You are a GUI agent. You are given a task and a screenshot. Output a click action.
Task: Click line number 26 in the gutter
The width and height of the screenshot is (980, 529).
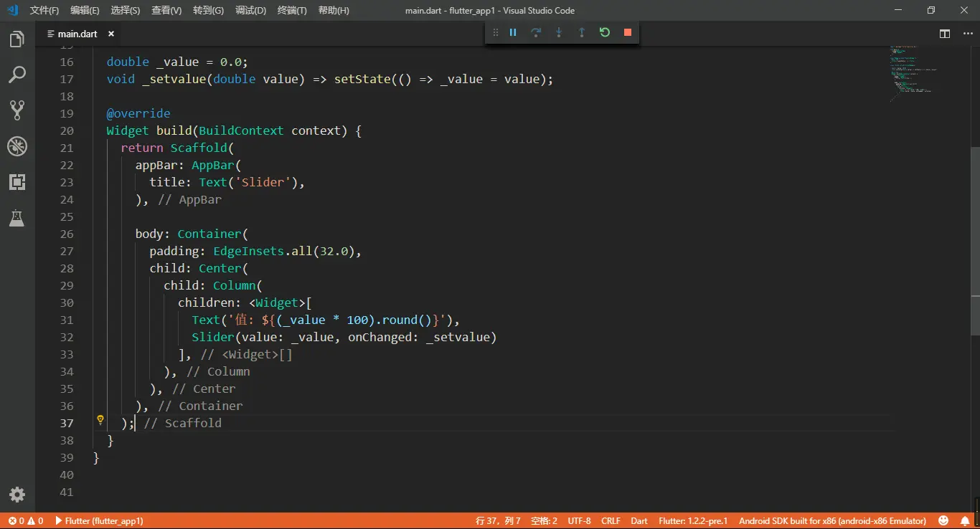coord(67,234)
